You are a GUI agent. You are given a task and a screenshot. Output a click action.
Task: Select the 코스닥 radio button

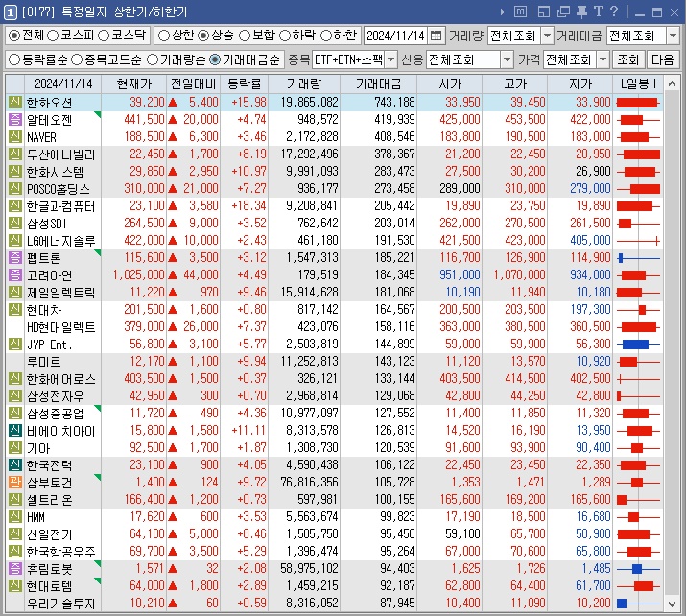coord(104,36)
